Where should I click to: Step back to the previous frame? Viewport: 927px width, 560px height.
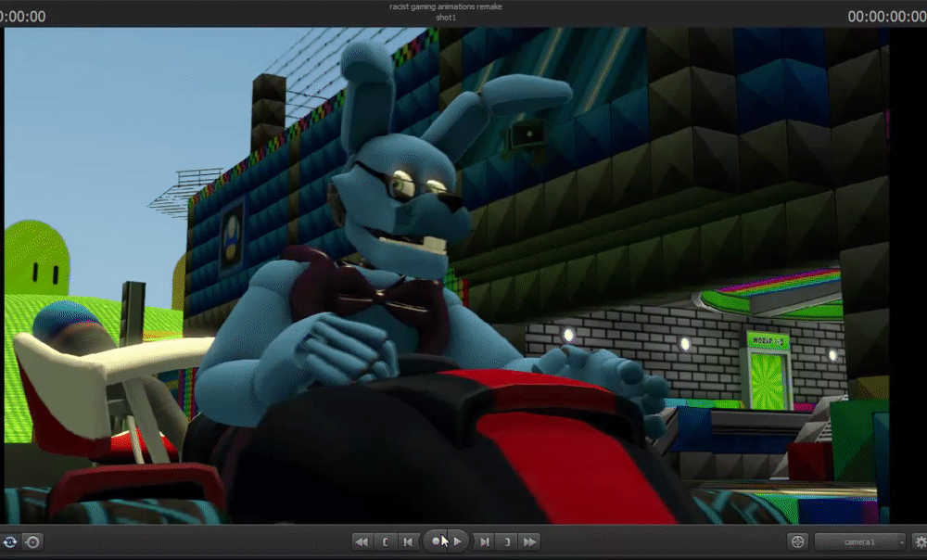408,541
